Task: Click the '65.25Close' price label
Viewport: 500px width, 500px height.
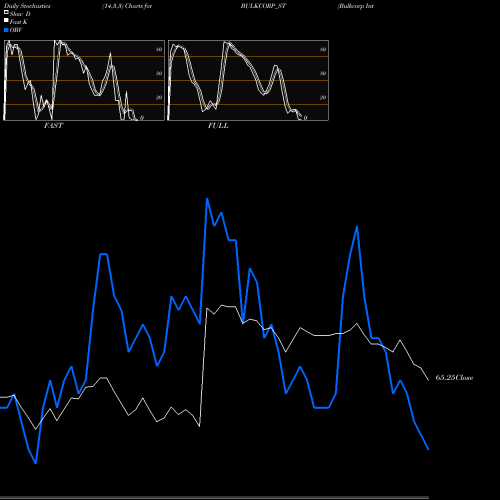Action: pyautogui.click(x=454, y=378)
